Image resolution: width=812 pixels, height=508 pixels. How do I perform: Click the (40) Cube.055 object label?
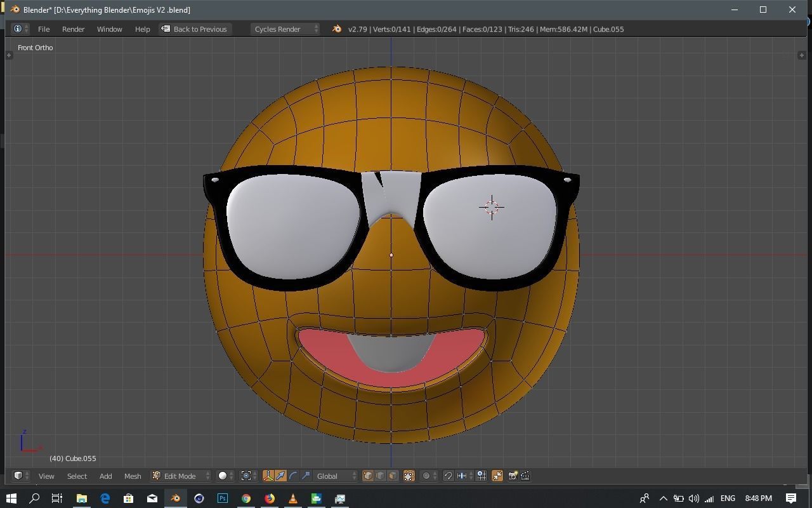[x=73, y=458]
